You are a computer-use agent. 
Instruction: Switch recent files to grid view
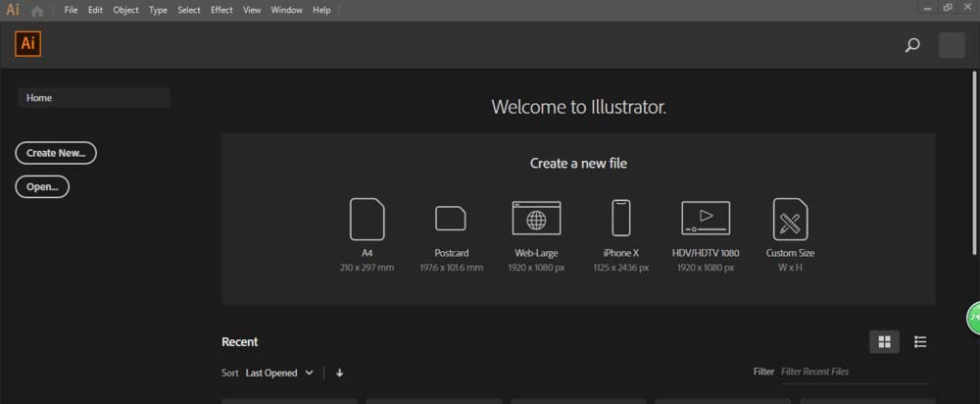(x=884, y=341)
